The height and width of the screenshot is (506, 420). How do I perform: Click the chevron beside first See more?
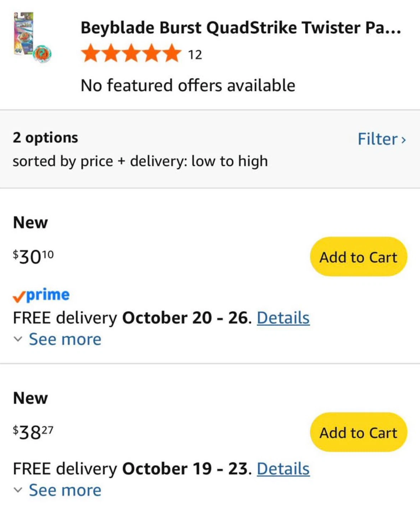[18, 339]
